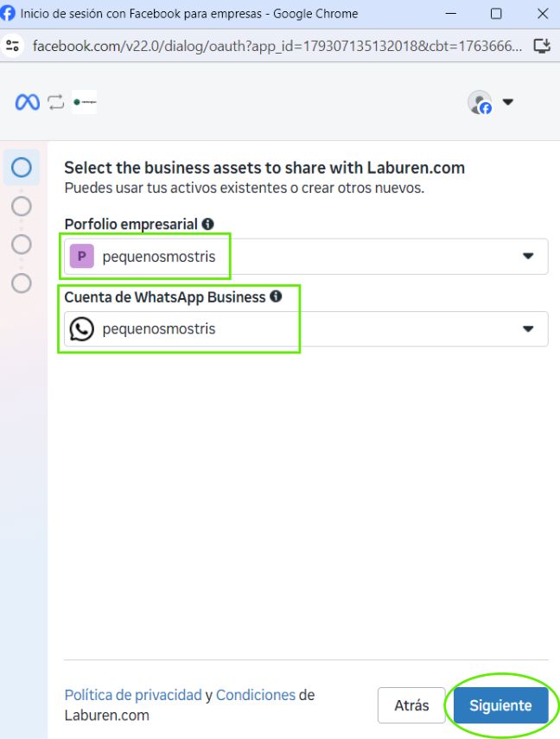This screenshot has width=560, height=739.
Task: Select the second step circle in sidebar
Action: coord(22,206)
